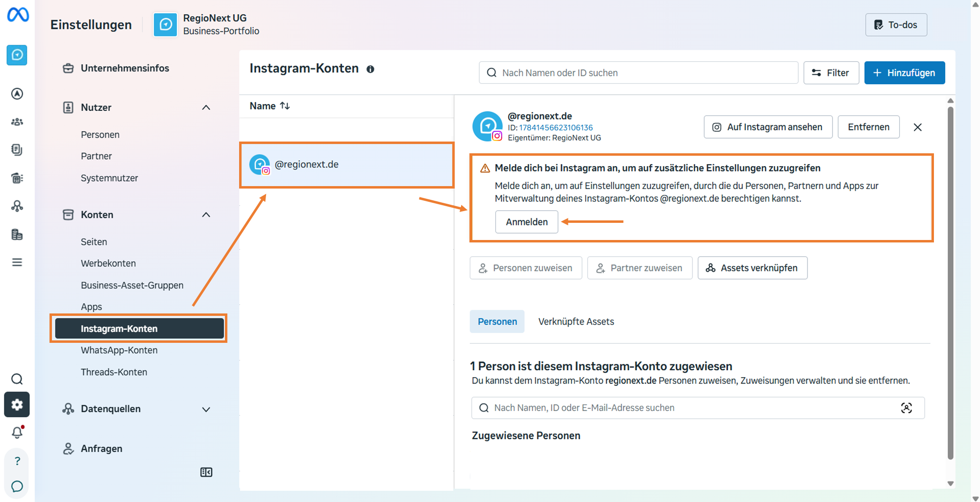Image resolution: width=980 pixels, height=502 pixels.
Task: Click the Meta logo icon
Action: tap(18, 15)
